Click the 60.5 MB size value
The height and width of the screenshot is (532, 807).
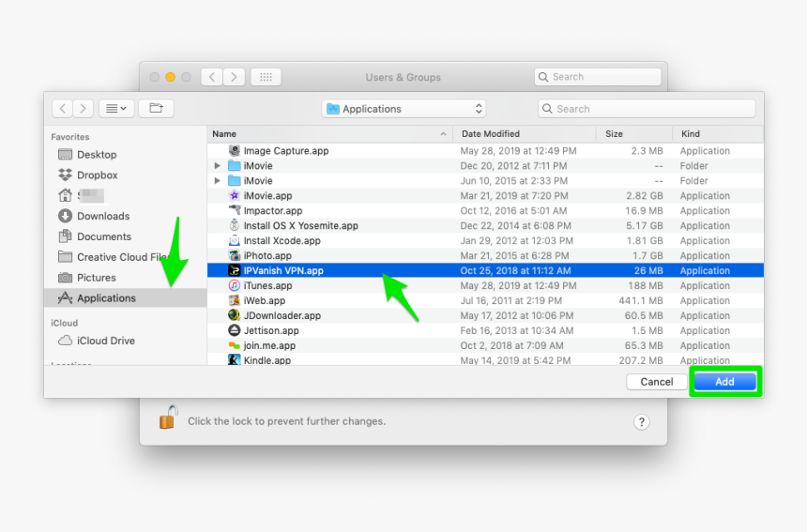click(x=644, y=315)
